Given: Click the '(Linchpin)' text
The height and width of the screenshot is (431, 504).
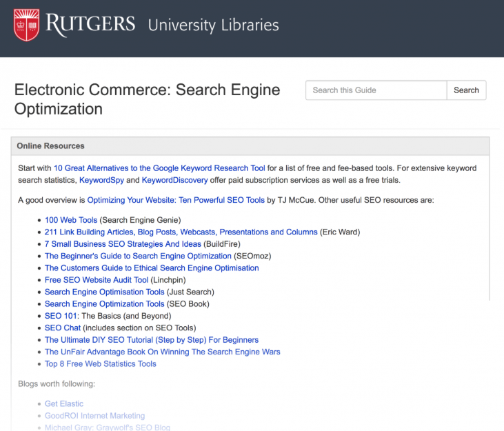Looking at the screenshot, I should pyautogui.click(x=168, y=280).
